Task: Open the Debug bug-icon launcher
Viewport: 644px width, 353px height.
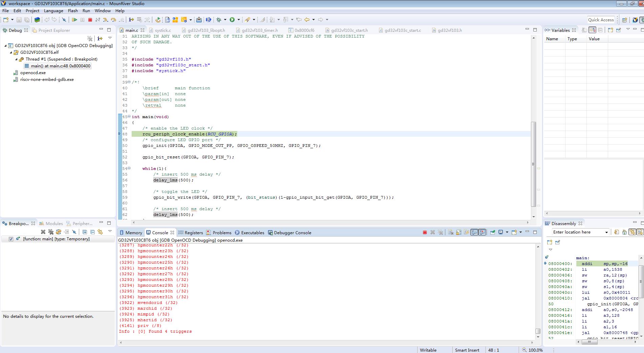Action: pyautogui.click(x=219, y=20)
